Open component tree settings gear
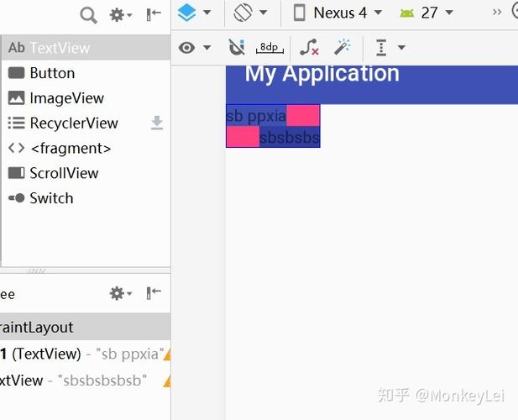The height and width of the screenshot is (420, 518). (x=121, y=293)
